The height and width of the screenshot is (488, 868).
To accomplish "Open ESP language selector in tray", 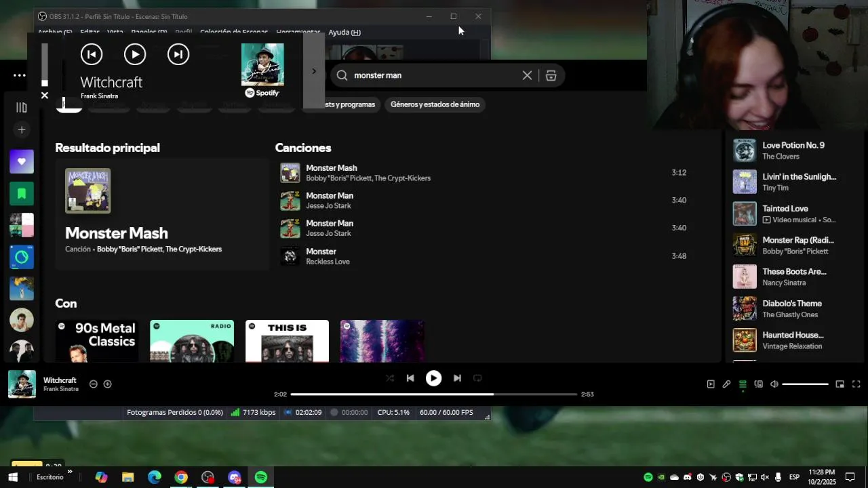I will (x=794, y=477).
